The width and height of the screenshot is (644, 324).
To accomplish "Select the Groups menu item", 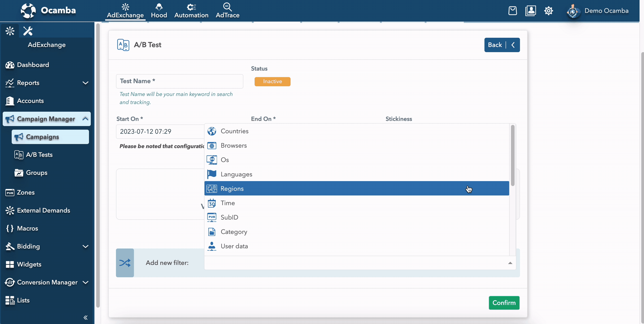I will [36, 173].
